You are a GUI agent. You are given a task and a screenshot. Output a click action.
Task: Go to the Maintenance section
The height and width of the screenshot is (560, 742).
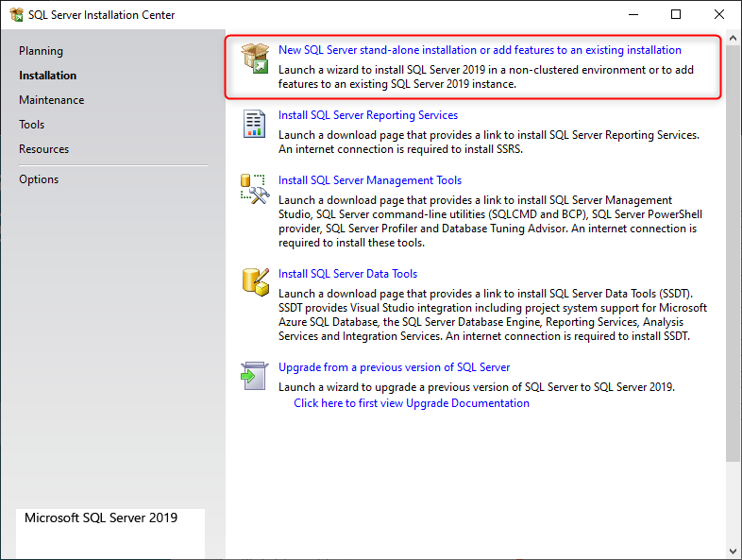pos(52,100)
